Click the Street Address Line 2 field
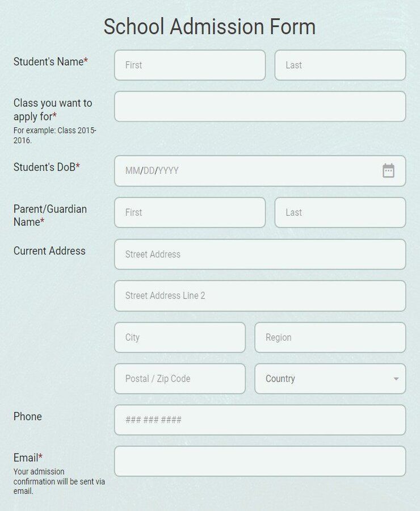Image resolution: width=420 pixels, height=511 pixels. (x=260, y=296)
